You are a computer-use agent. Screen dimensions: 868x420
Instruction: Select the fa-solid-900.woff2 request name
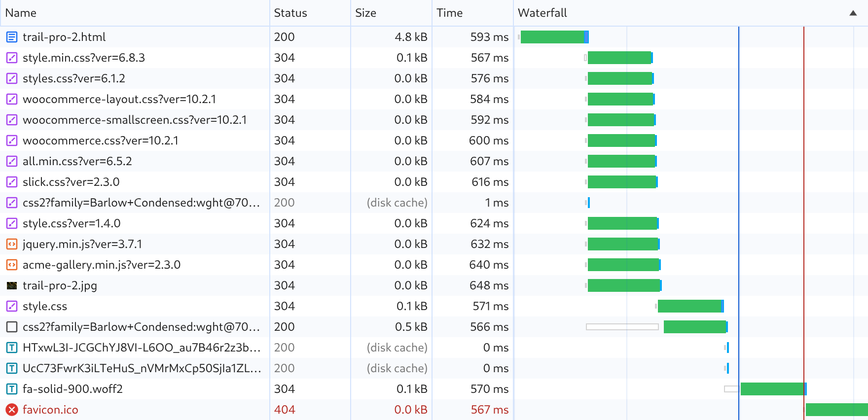72,389
